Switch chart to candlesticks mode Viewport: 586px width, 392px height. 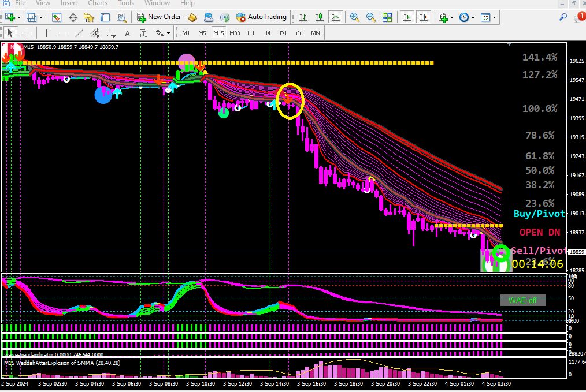(x=320, y=17)
